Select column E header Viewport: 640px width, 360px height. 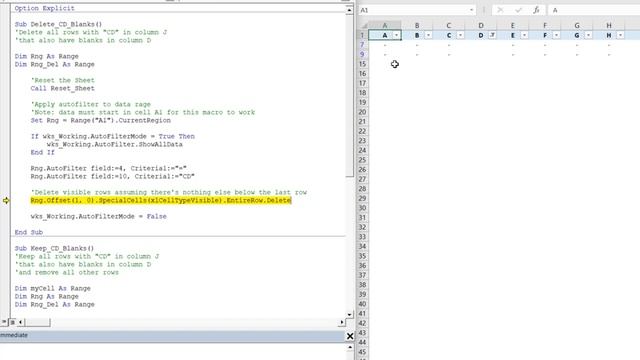click(513, 25)
